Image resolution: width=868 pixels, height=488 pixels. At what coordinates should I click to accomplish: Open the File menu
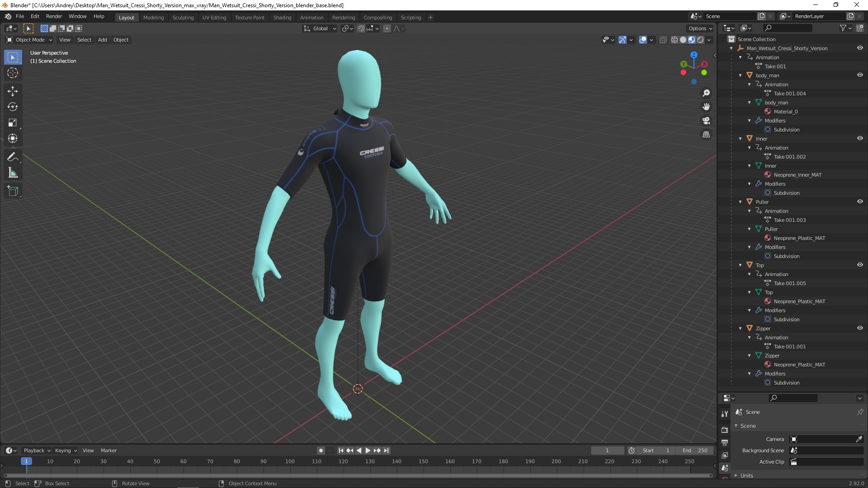coord(20,16)
